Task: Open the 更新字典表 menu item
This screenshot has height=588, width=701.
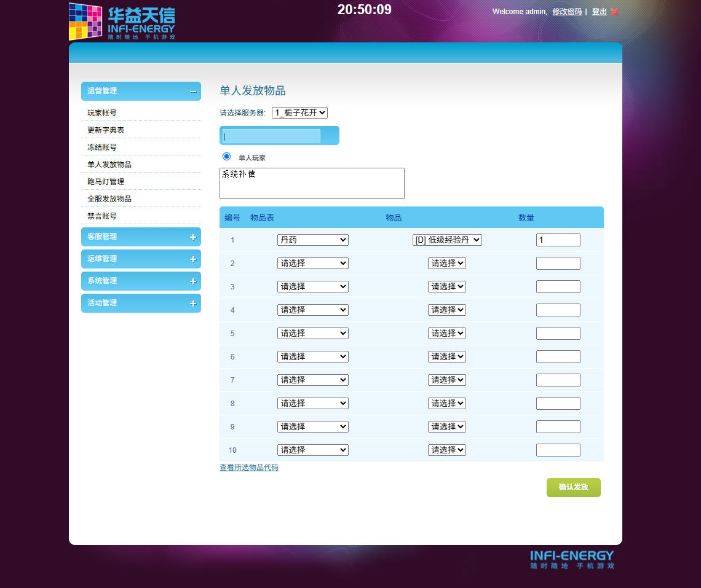Action: click(x=106, y=130)
